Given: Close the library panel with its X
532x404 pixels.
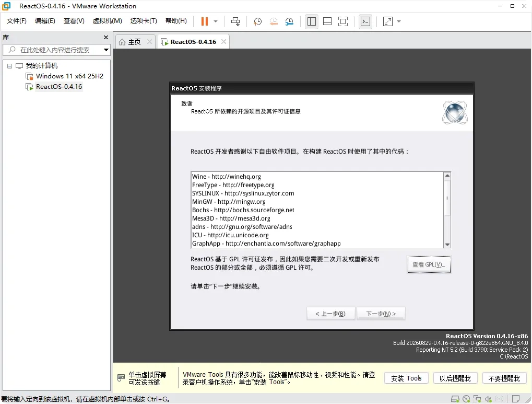Looking at the screenshot, I should [x=106, y=38].
